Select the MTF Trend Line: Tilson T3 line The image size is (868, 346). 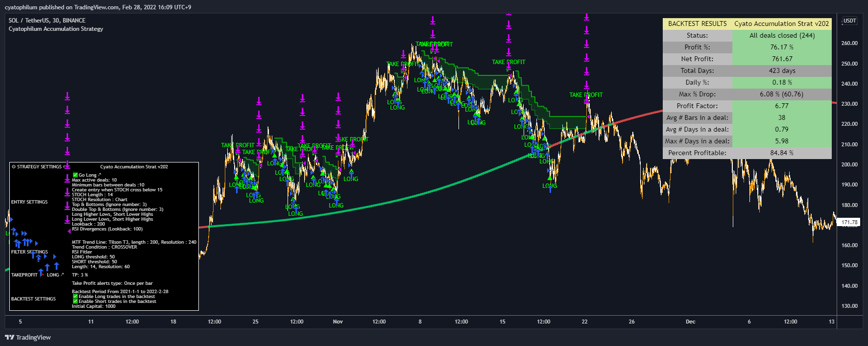click(134, 242)
